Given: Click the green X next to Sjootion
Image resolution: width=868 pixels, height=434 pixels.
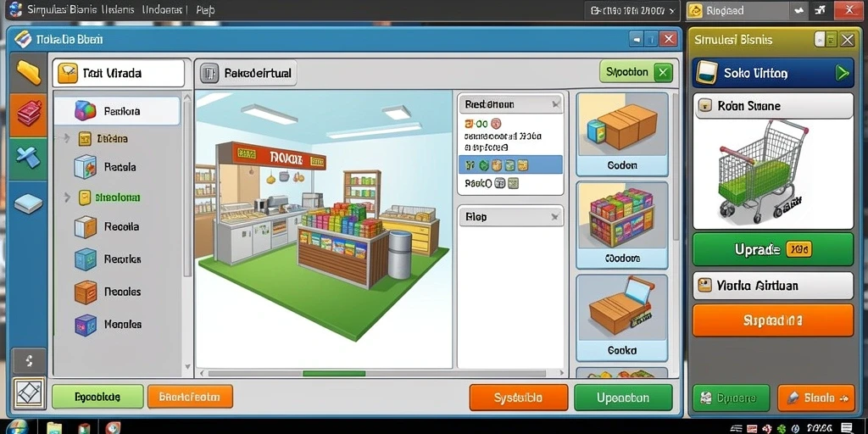Looking at the screenshot, I should [663, 72].
